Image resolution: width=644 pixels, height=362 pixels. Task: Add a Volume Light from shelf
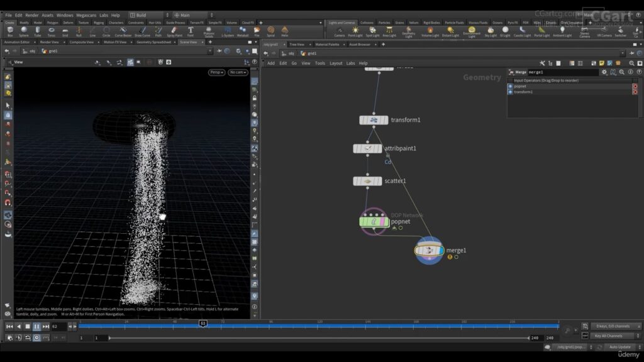click(x=430, y=32)
